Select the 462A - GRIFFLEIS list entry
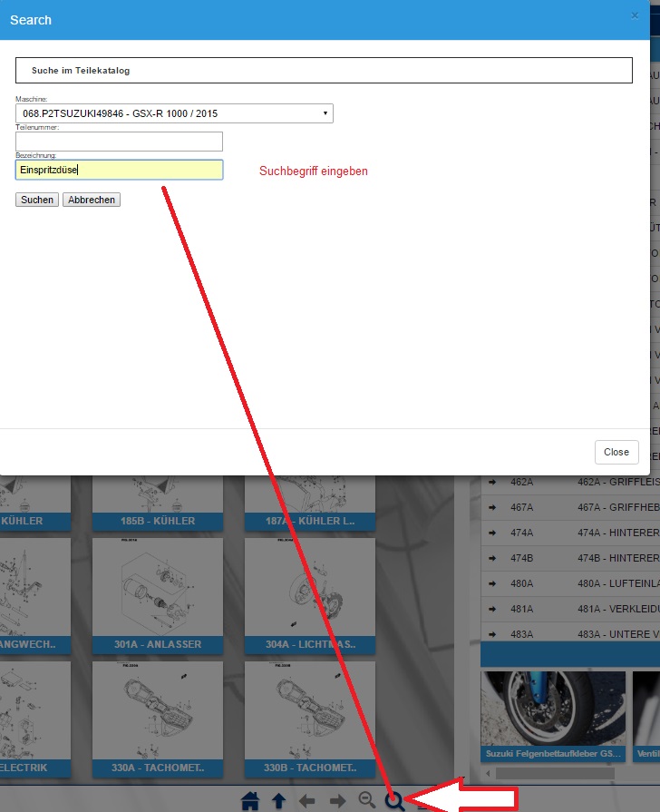This screenshot has height=812, width=660. [618, 482]
